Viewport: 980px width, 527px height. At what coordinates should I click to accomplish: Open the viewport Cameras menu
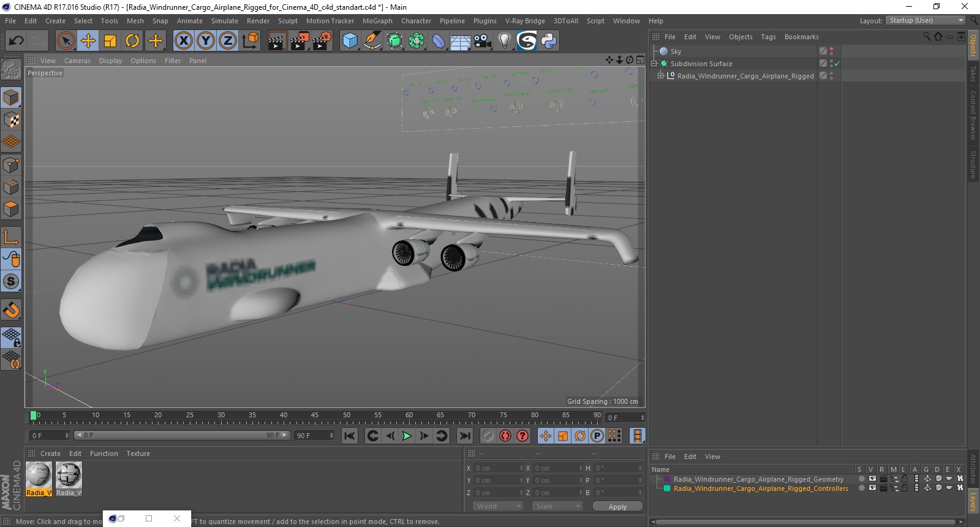point(77,61)
